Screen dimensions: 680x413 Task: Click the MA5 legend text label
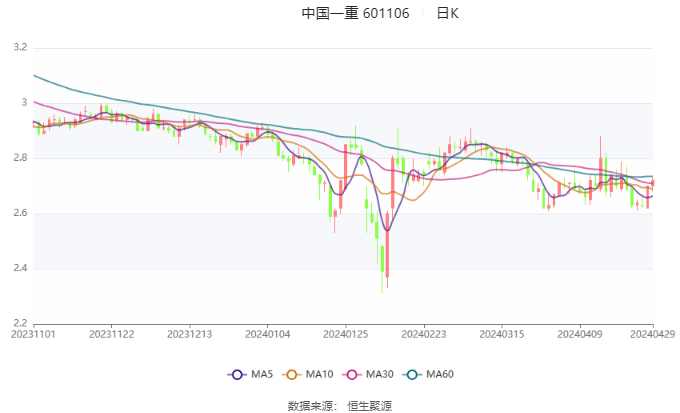261,374
